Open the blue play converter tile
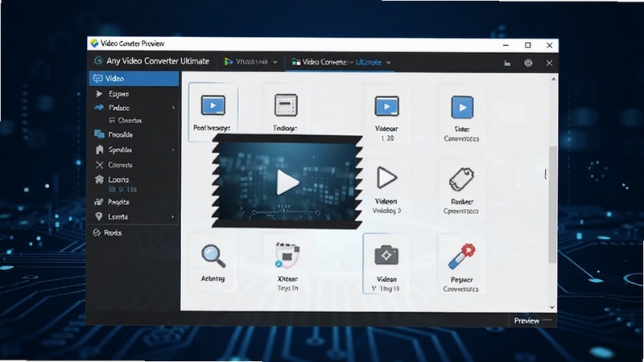This screenshot has width=644, height=362. (462, 107)
